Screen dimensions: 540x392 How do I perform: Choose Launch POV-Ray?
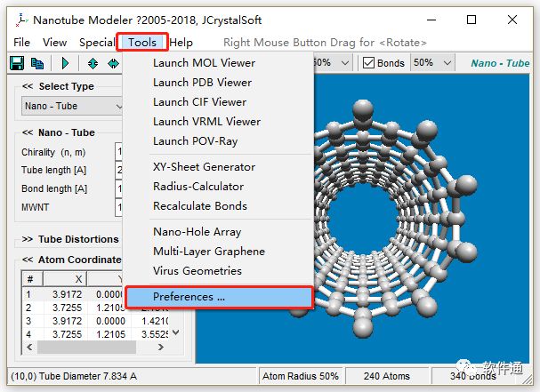coord(218,141)
